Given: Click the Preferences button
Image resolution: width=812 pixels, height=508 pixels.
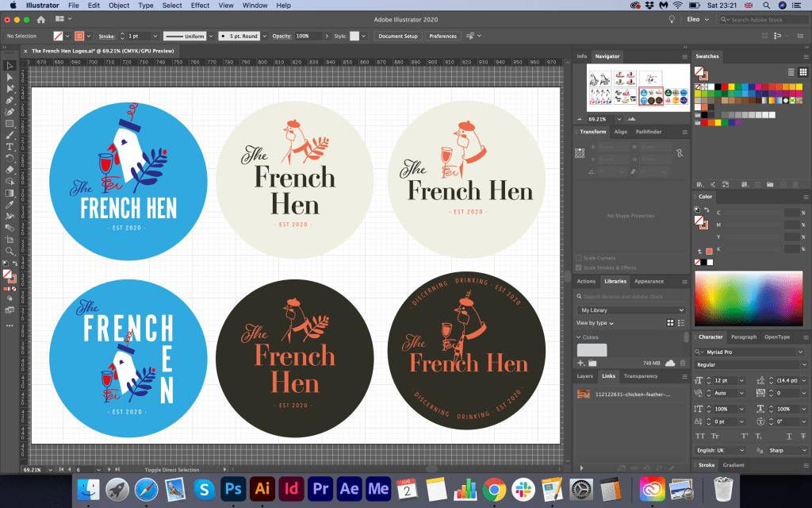Looking at the screenshot, I should pyautogui.click(x=442, y=37).
